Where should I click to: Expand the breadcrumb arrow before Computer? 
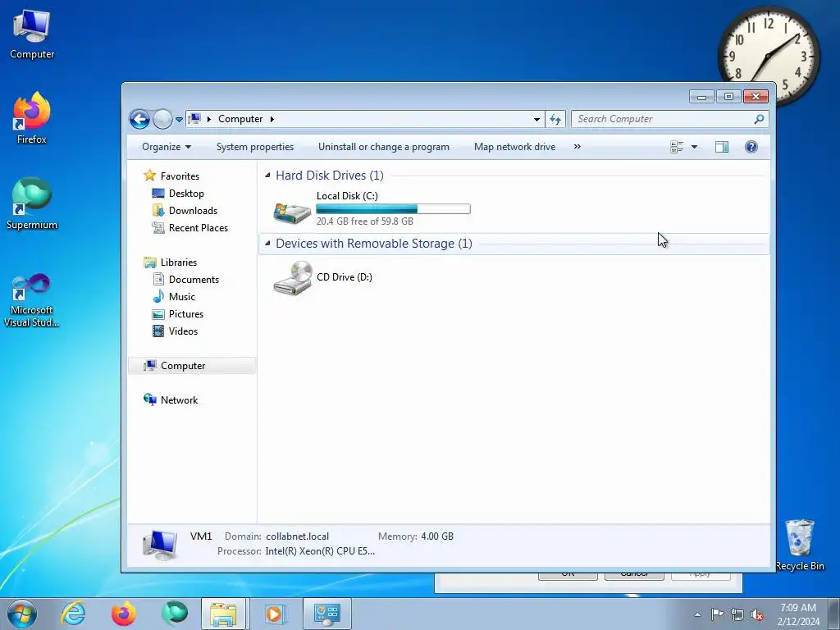coord(209,119)
